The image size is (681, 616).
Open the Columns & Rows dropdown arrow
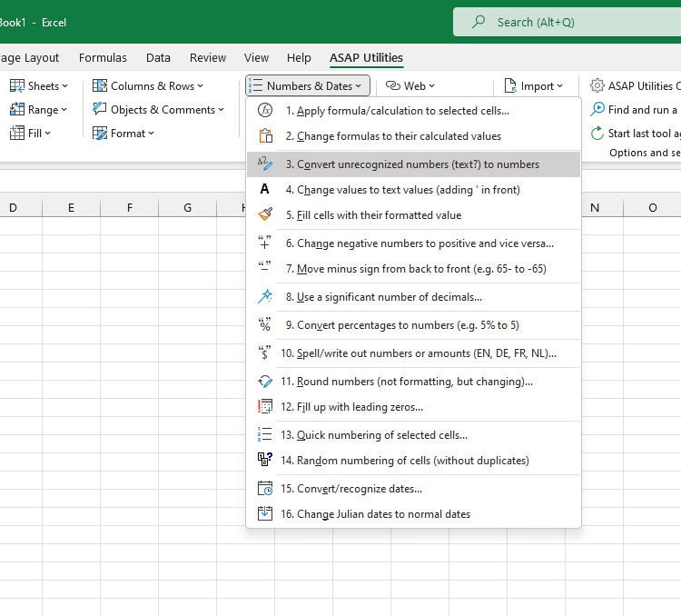point(200,86)
